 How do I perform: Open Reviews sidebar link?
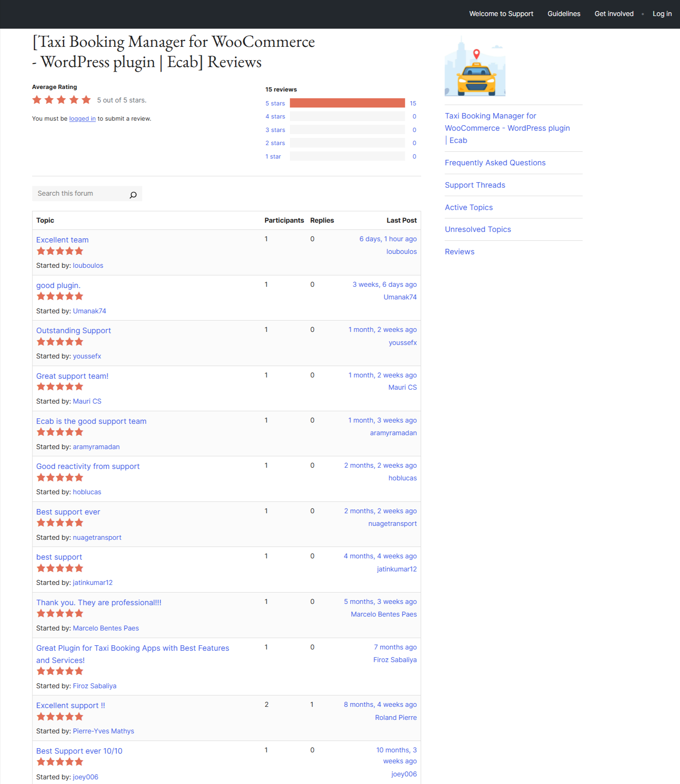click(x=459, y=252)
